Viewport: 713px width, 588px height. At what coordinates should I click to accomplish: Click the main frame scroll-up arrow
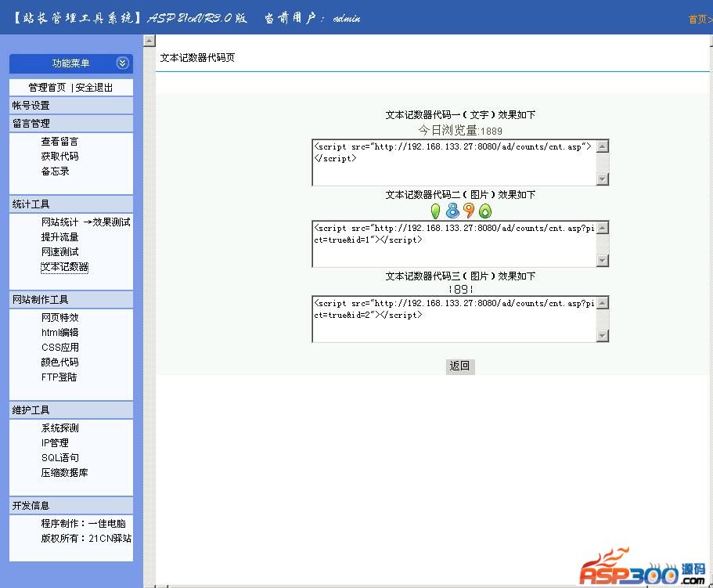149,41
